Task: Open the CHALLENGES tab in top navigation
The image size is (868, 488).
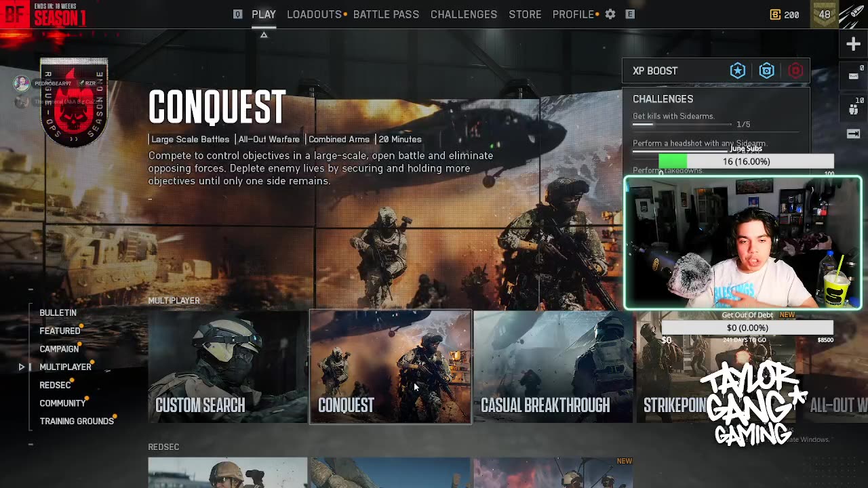Action: [x=464, y=14]
